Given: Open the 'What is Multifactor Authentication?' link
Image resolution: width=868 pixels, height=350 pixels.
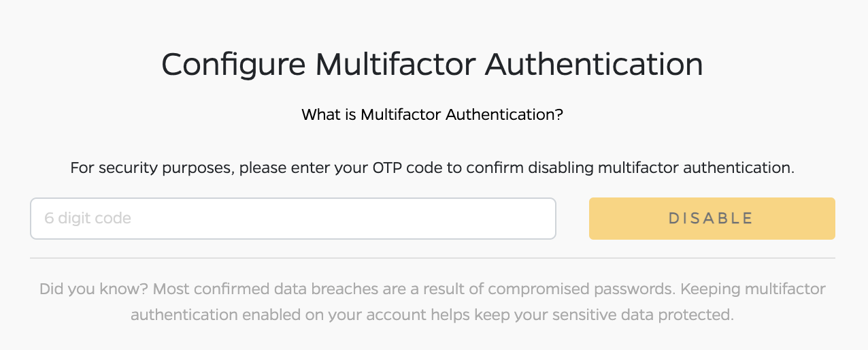Looking at the screenshot, I should [x=432, y=114].
